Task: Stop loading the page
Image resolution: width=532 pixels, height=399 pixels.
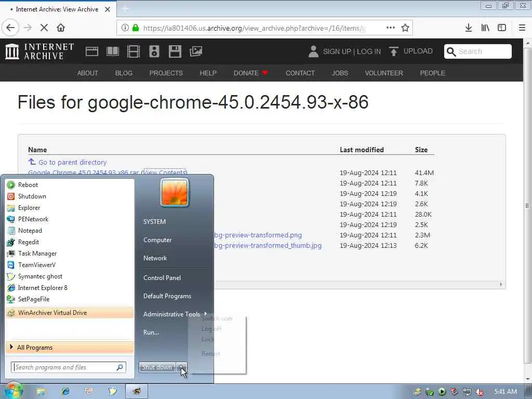Action: tap(44, 28)
